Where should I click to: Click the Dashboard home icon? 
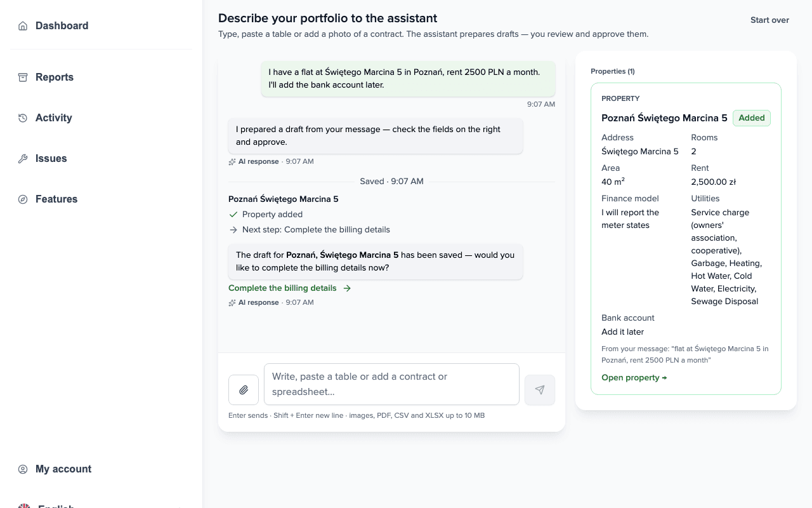[23, 26]
